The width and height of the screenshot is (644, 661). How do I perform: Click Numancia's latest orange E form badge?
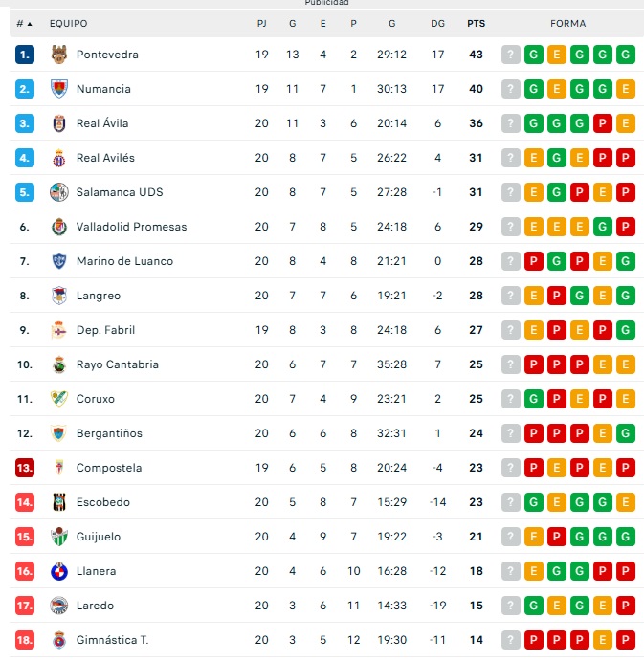[626, 89]
